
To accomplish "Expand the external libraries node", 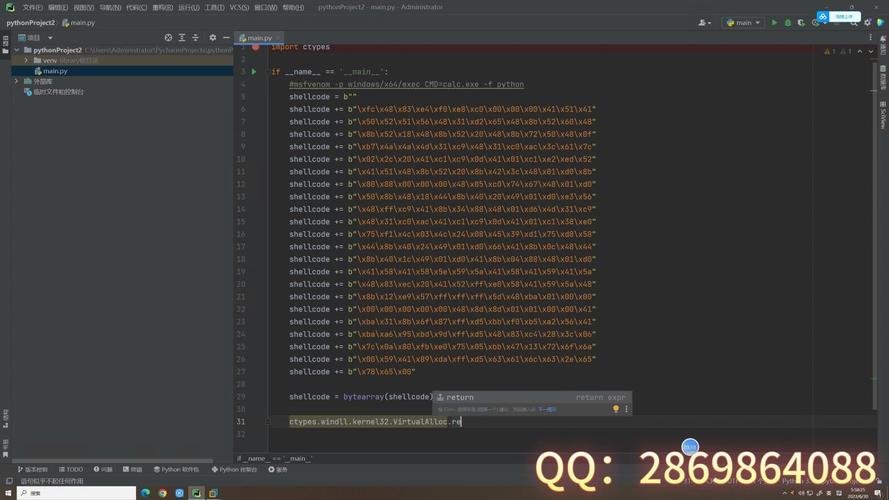I will click(17, 81).
